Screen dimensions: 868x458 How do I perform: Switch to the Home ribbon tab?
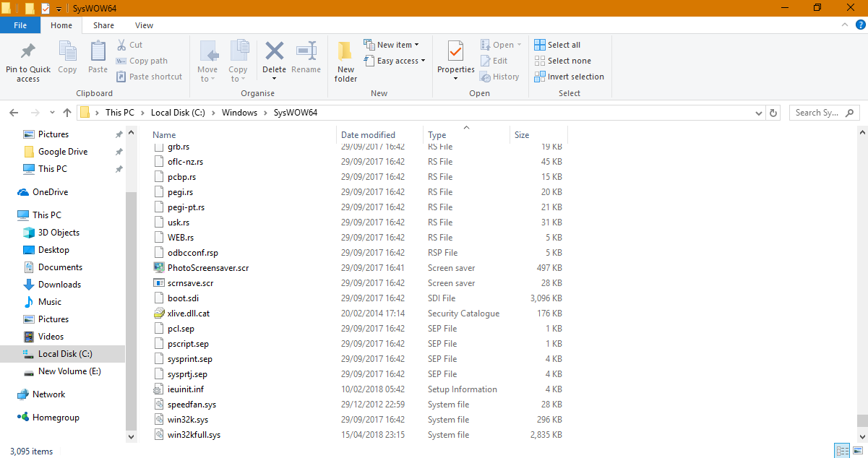point(61,25)
